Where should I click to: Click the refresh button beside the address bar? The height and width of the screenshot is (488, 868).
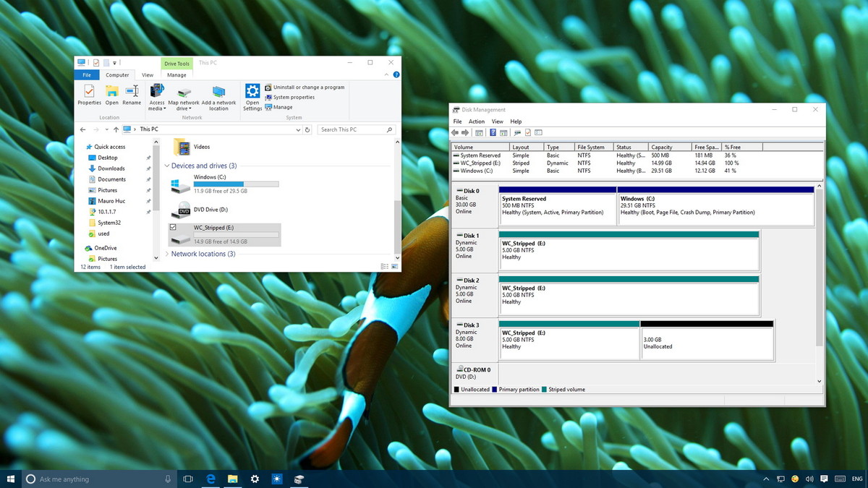[x=308, y=129]
